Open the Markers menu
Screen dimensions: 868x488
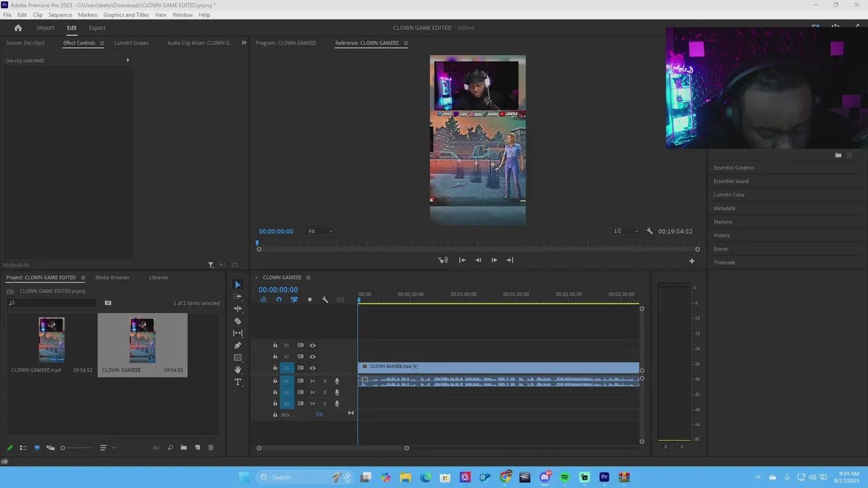click(x=87, y=15)
